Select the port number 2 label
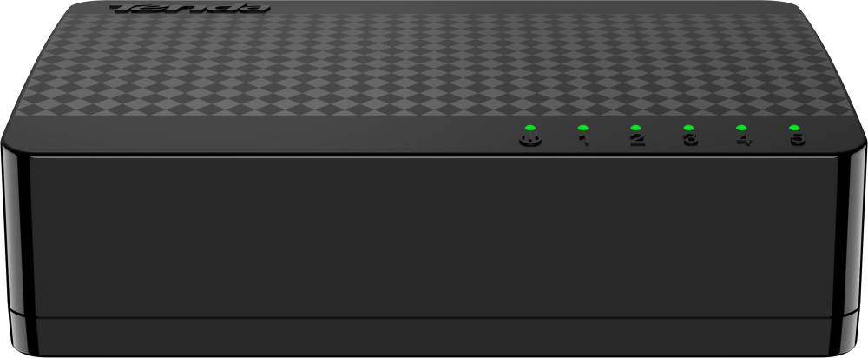The height and width of the screenshot is (358, 868). (636, 140)
